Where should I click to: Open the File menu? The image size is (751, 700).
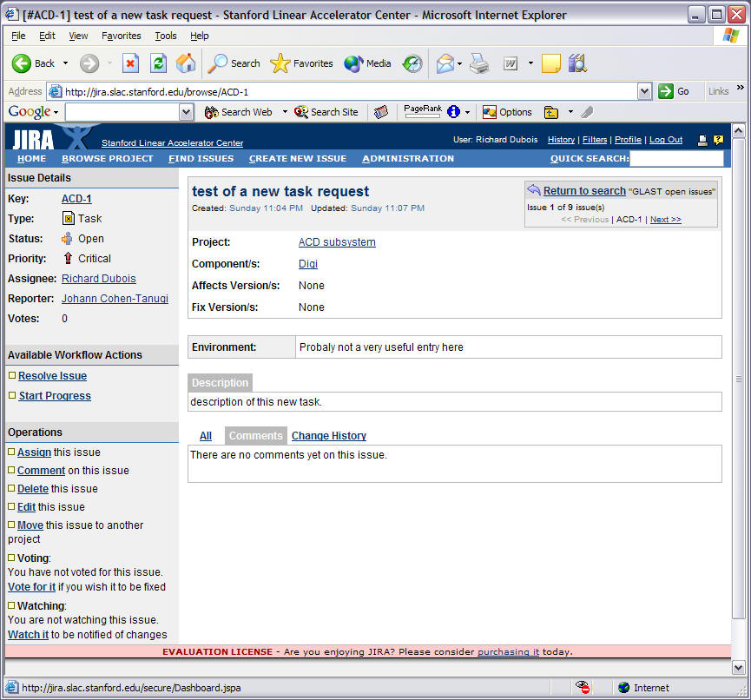[x=18, y=36]
